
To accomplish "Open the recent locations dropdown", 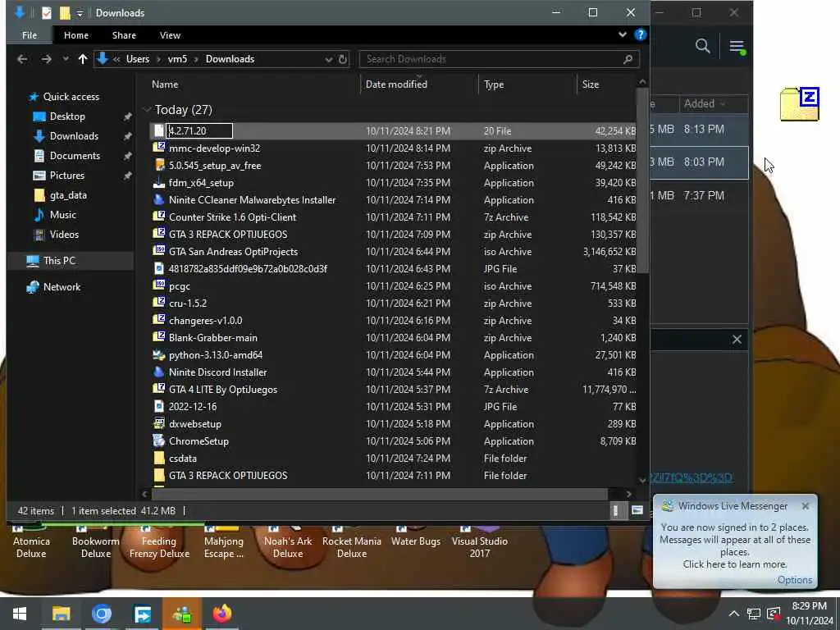I will click(66, 59).
